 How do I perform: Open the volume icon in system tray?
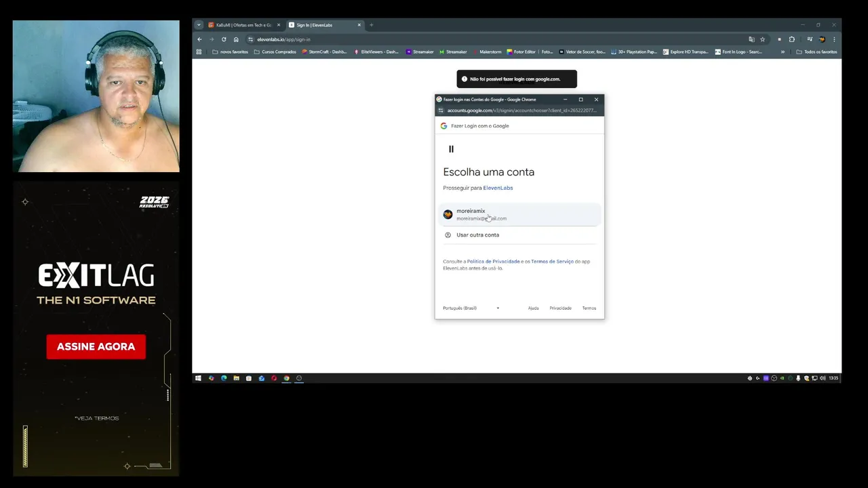(823, 378)
